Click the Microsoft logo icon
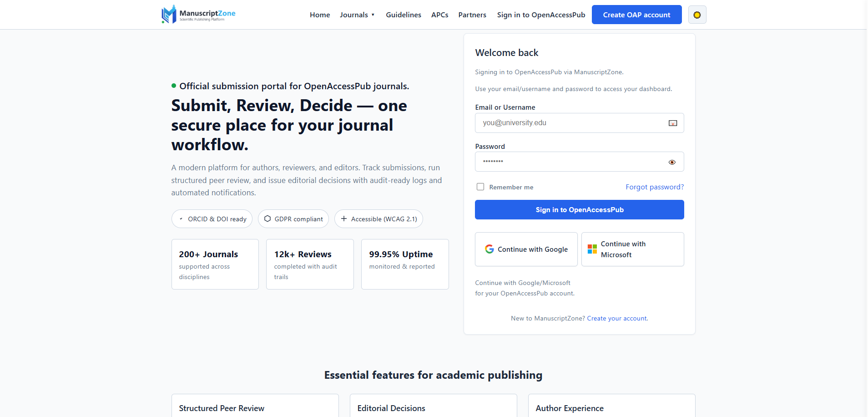Image resolution: width=868 pixels, height=417 pixels. 592,249
